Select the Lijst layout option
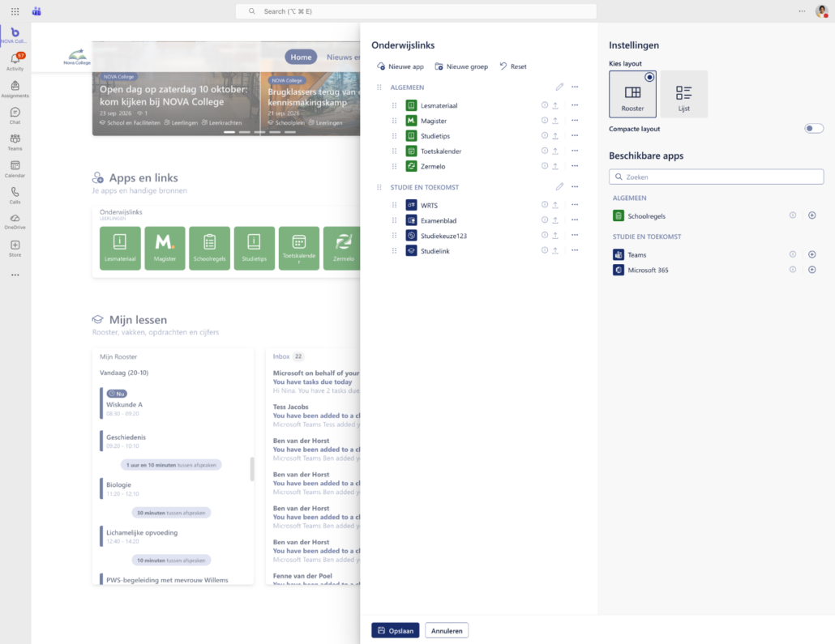 (x=683, y=94)
